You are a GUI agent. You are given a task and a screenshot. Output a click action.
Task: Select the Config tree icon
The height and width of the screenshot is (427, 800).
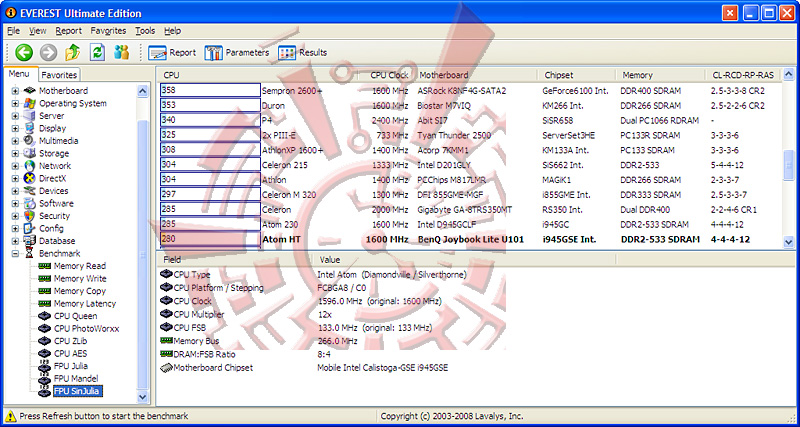pyautogui.click(x=30, y=228)
